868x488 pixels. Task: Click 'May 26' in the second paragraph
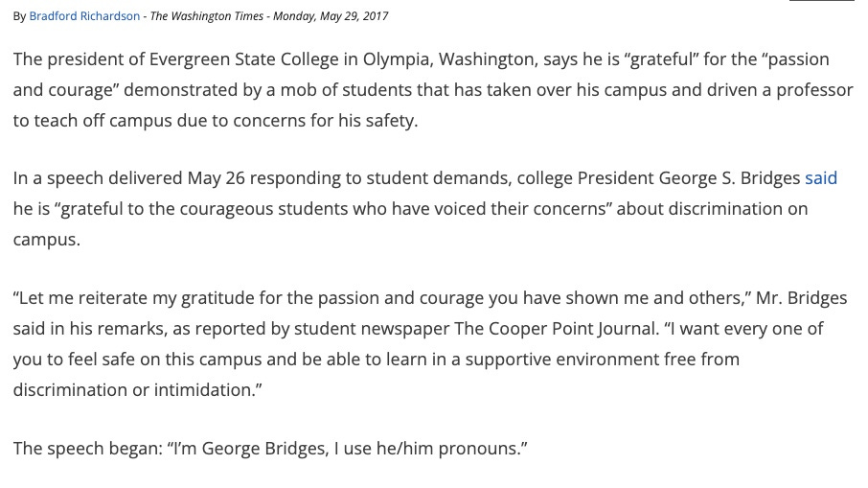[x=216, y=178]
